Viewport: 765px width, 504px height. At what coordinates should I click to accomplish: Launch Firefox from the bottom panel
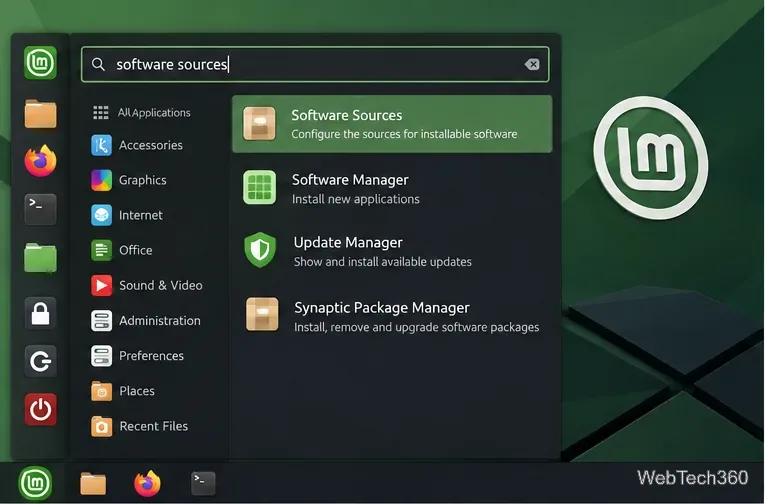147,484
